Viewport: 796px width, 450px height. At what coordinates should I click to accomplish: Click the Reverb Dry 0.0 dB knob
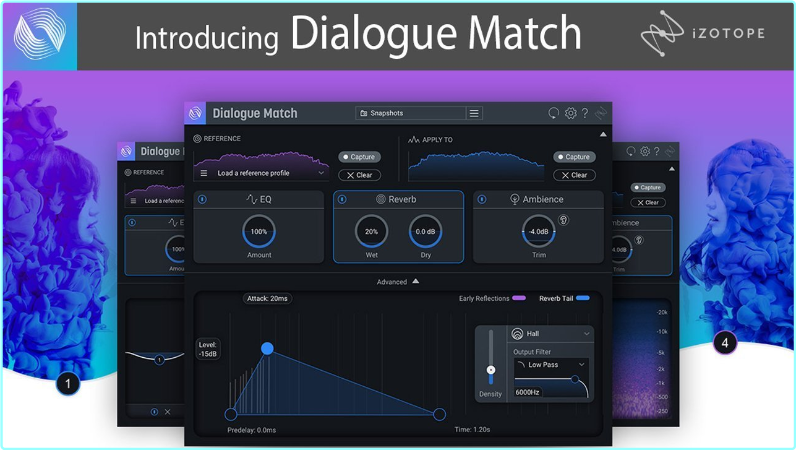(425, 232)
